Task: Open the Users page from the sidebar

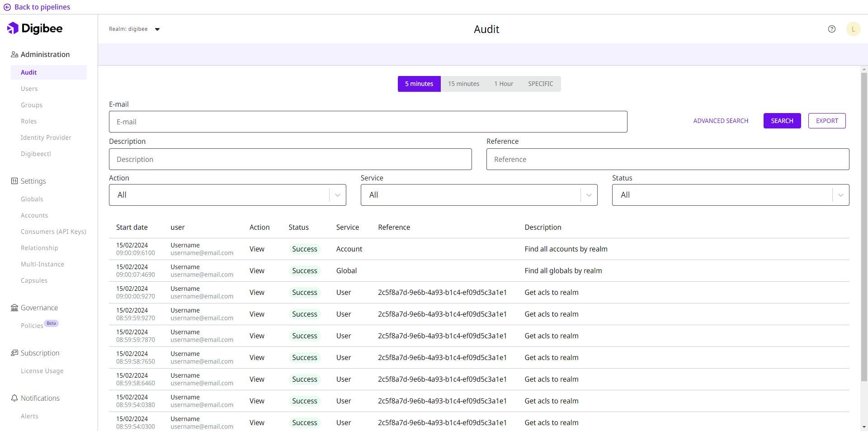Action: (x=29, y=88)
